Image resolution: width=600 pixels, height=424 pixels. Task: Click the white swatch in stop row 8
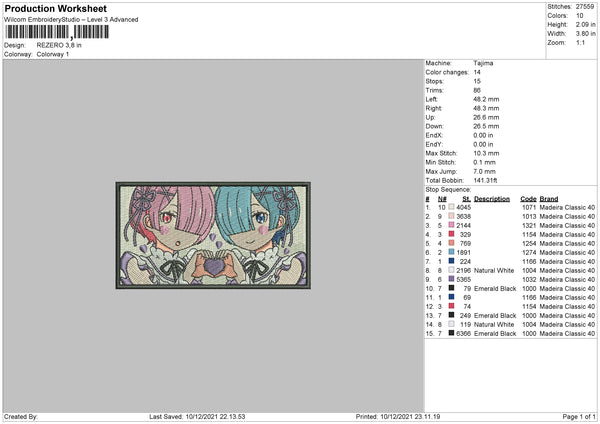(x=452, y=270)
